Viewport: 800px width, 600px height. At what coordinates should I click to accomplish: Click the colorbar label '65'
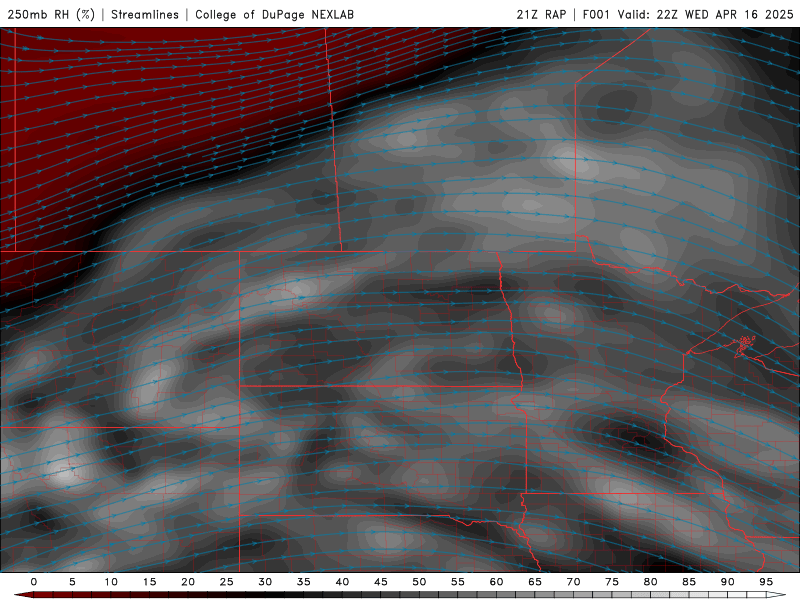[x=535, y=582]
